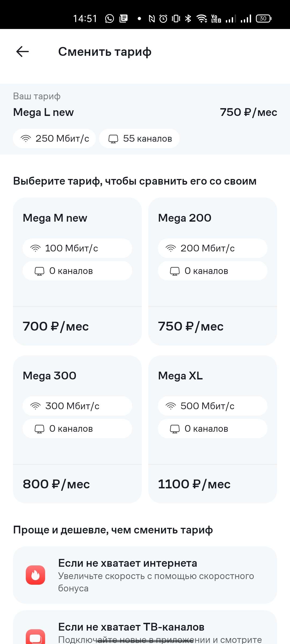Tap the 100 Мбит/с speed chip
The width and height of the screenshot is (290, 644).
click(77, 248)
